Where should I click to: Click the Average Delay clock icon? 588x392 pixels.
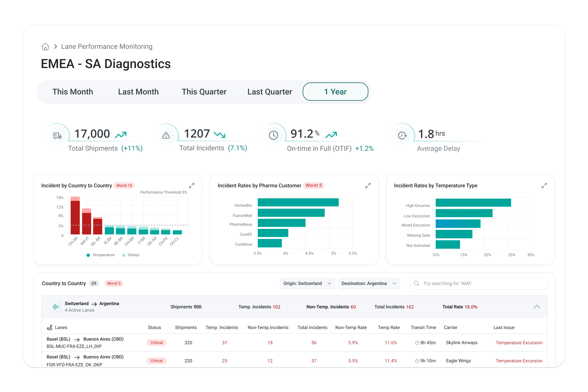402,135
